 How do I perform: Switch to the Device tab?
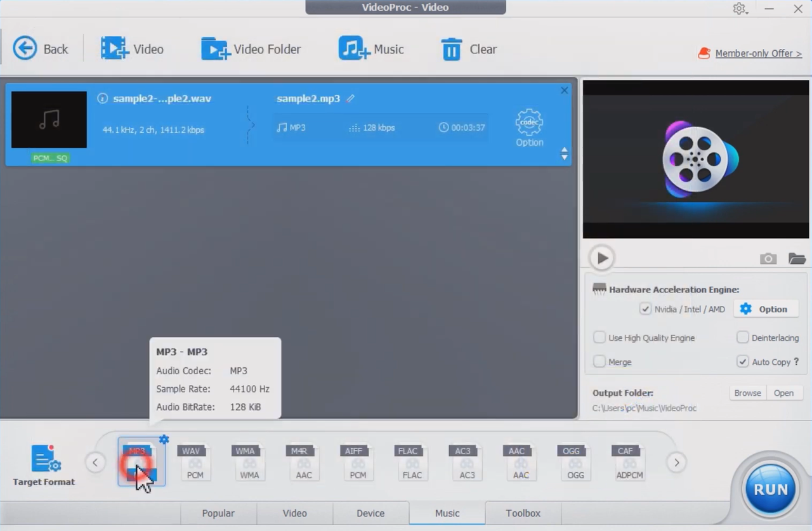pos(370,513)
